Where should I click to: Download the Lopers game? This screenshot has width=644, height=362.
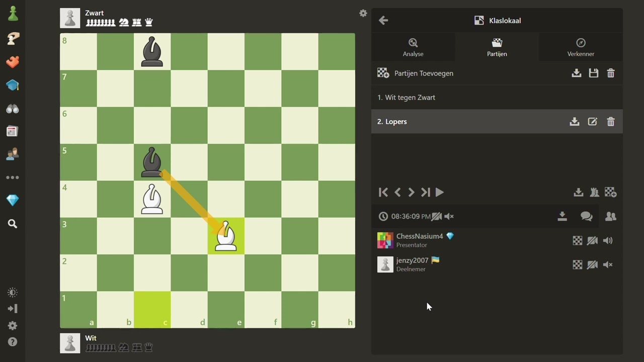[x=575, y=122]
